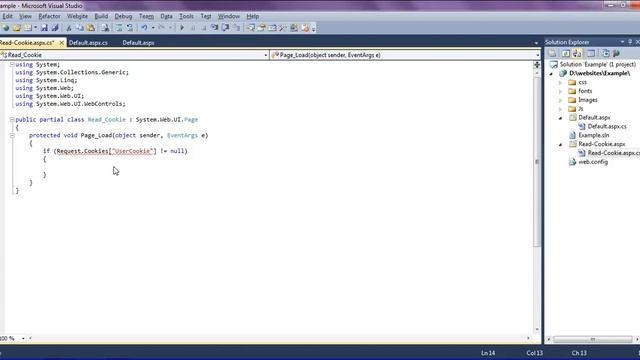Switch to the Default.aspx.cs tab
The width and height of the screenshot is (640, 360).
[88, 43]
